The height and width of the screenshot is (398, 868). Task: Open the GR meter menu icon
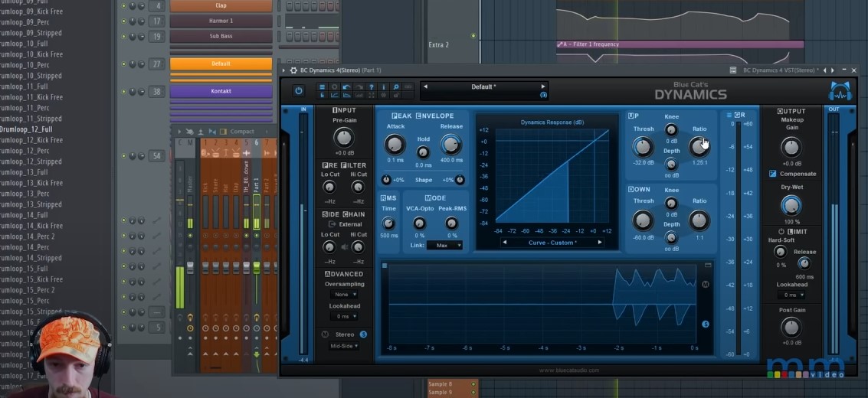pos(729,115)
